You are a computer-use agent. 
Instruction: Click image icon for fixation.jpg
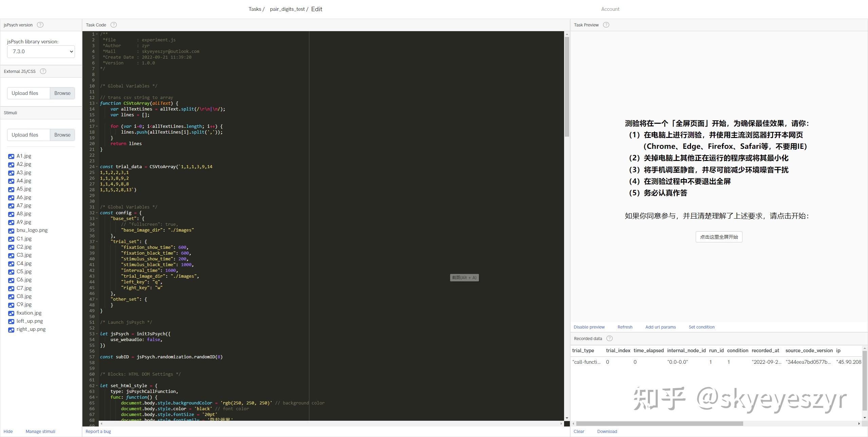coord(11,313)
